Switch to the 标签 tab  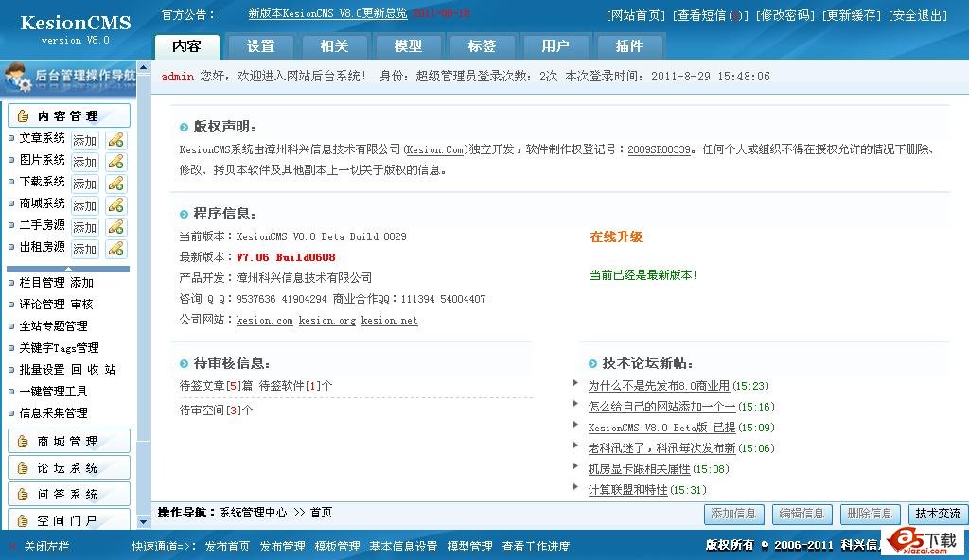click(x=482, y=46)
